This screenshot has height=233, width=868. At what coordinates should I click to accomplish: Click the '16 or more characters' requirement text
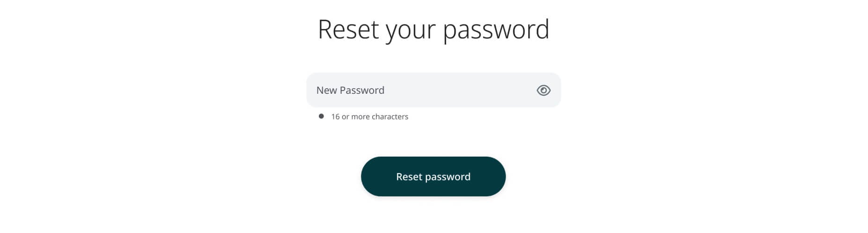click(x=369, y=117)
